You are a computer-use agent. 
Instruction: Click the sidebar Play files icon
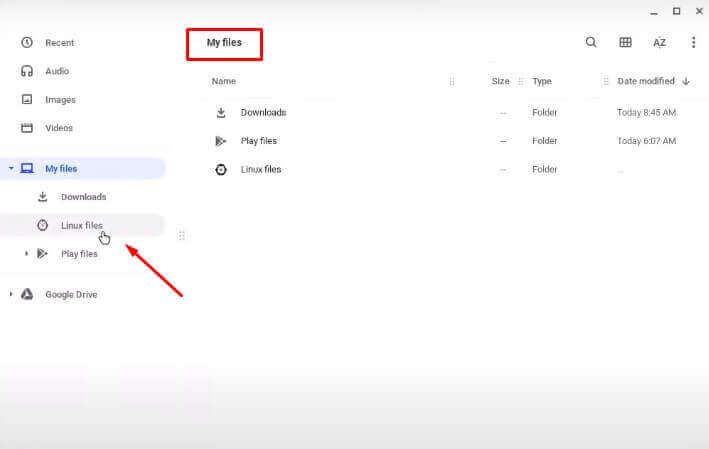(43, 254)
